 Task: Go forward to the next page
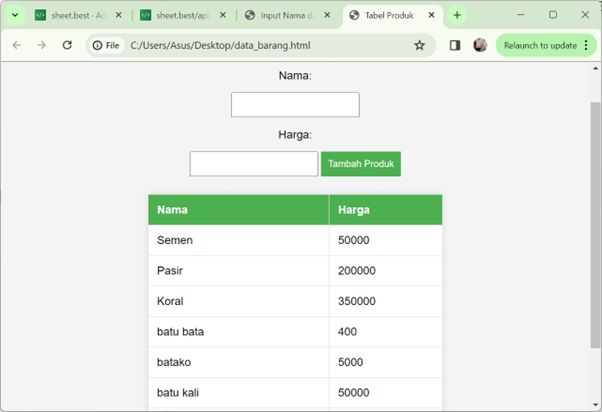(x=41, y=45)
